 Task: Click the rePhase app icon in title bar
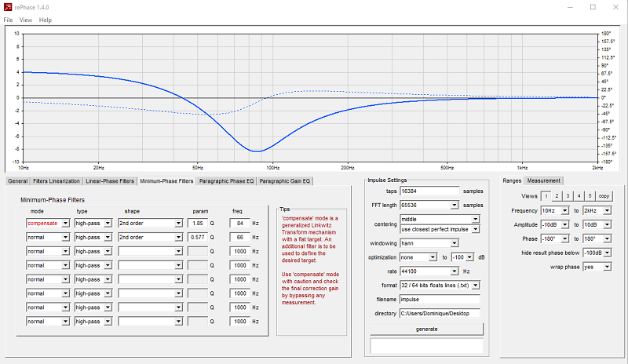coord(8,7)
